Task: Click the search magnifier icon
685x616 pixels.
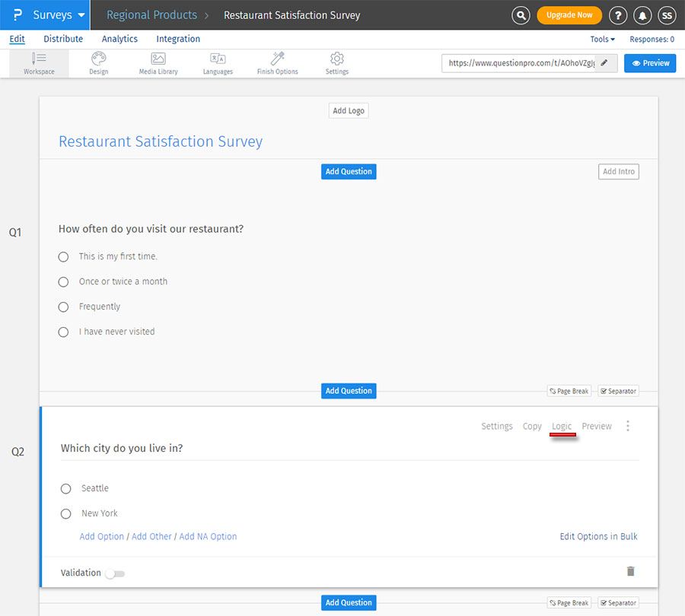Action: (x=521, y=15)
